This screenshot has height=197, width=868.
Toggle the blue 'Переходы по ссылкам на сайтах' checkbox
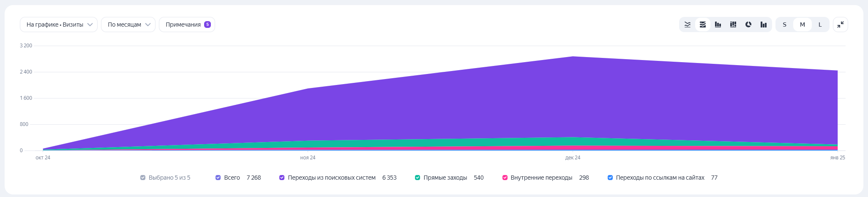tap(610, 178)
